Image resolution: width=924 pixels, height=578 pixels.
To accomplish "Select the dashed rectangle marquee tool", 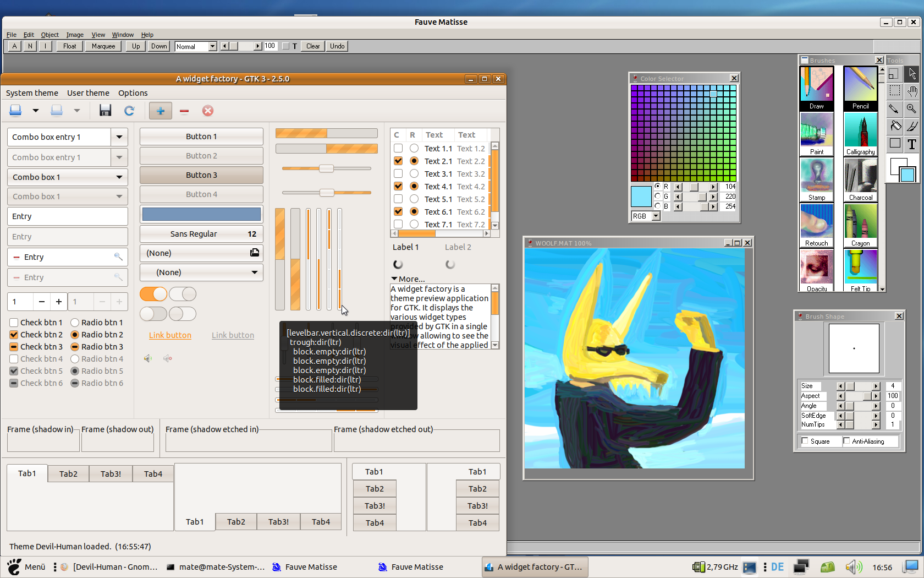I will coord(895,91).
